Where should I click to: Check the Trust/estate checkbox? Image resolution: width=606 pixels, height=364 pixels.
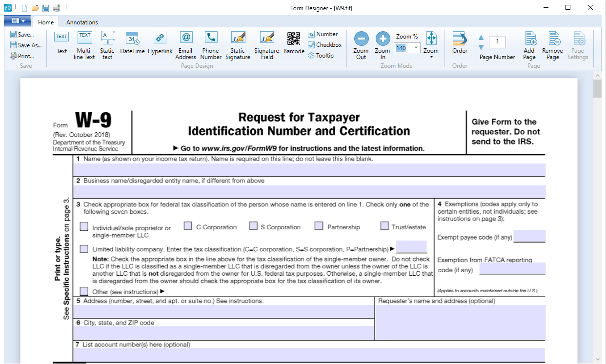(x=384, y=226)
